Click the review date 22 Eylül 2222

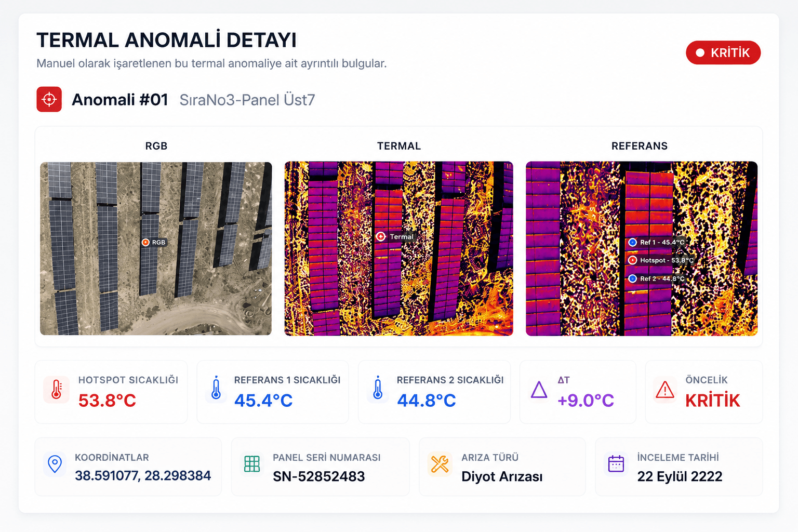(680, 476)
